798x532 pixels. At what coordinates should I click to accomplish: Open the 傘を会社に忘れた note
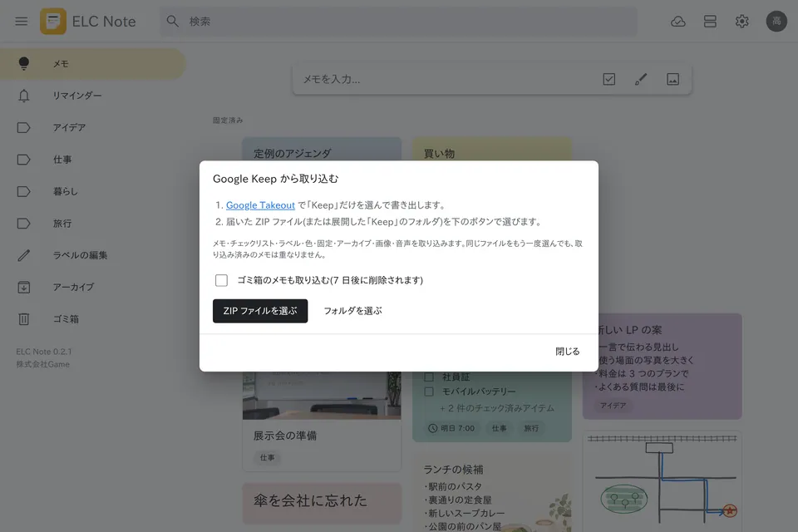pyautogui.click(x=322, y=503)
